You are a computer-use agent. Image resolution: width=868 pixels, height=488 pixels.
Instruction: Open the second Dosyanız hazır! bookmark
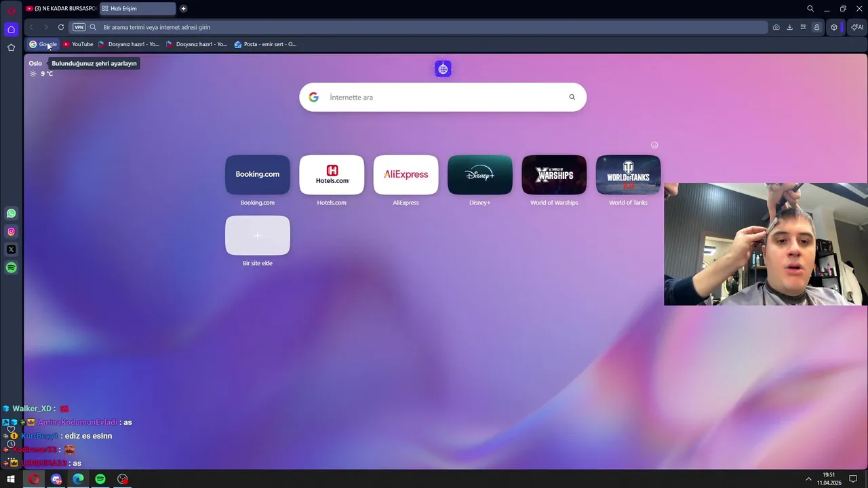197,44
